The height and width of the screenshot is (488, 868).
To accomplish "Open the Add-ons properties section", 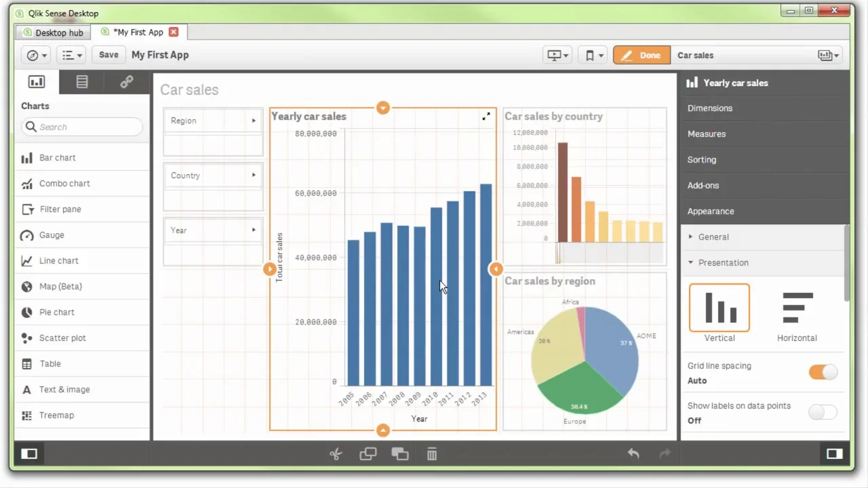I will coord(764,186).
